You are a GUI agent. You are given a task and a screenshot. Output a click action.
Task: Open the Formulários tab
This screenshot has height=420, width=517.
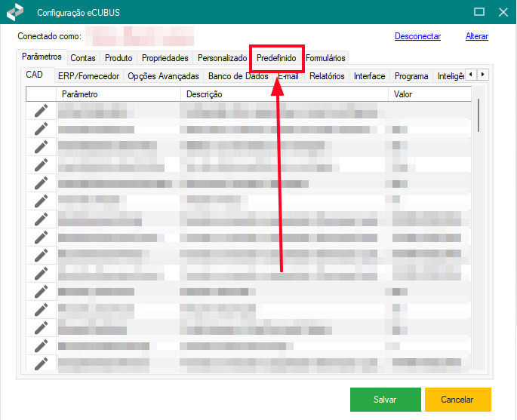tap(326, 58)
